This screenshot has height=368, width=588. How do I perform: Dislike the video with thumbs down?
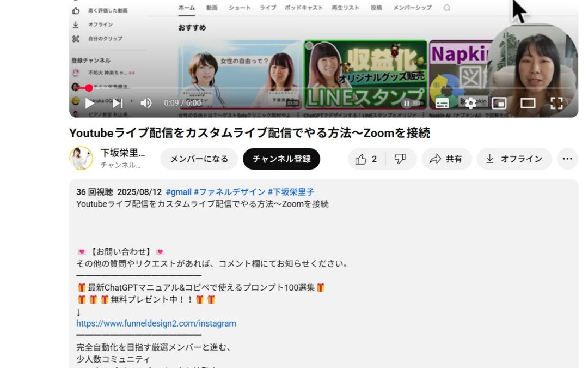(400, 159)
